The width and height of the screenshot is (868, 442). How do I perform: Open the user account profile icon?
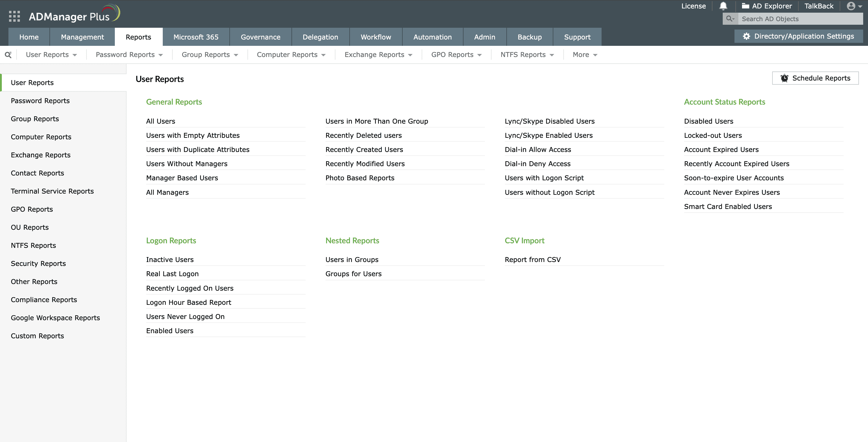(x=851, y=6)
